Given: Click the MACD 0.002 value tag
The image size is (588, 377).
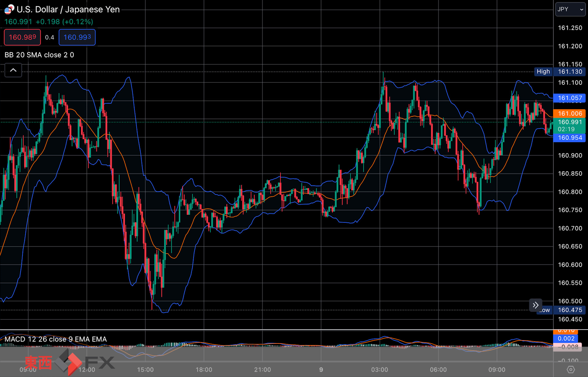Looking at the screenshot, I should (566, 339).
